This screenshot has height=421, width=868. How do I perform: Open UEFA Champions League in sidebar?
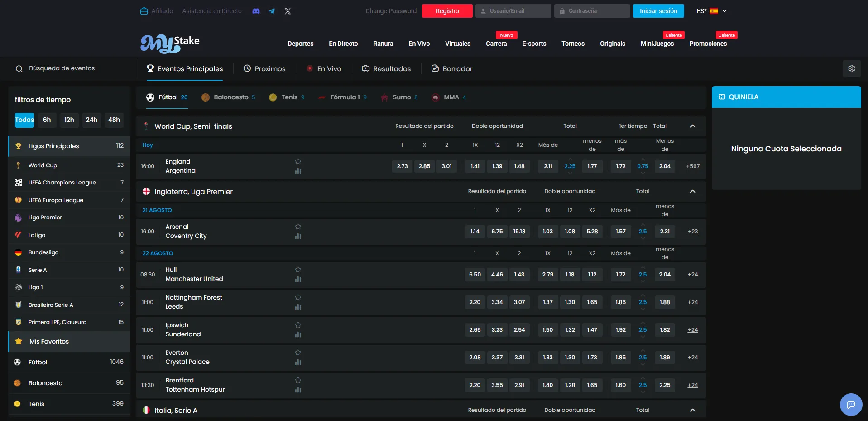coord(69,183)
